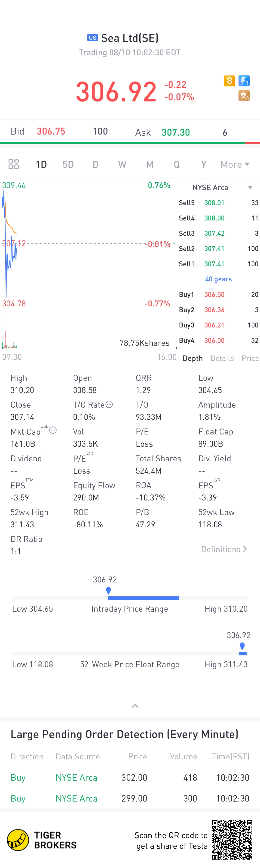Tap the orange dollar sign icon
This screenshot has width=260, height=868.
[229, 81]
